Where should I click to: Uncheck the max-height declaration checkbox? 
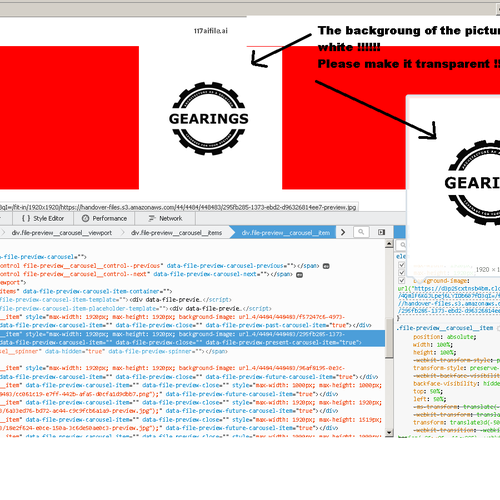(x=402, y=273)
